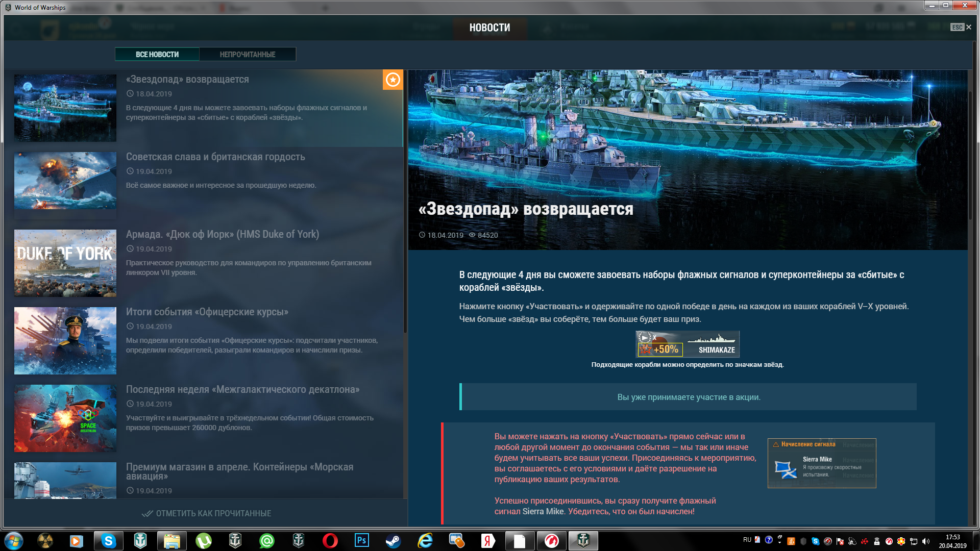Open Итоги события Офицерские курсы article
This screenshot has height=551, width=980.
(x=207, y=312)
